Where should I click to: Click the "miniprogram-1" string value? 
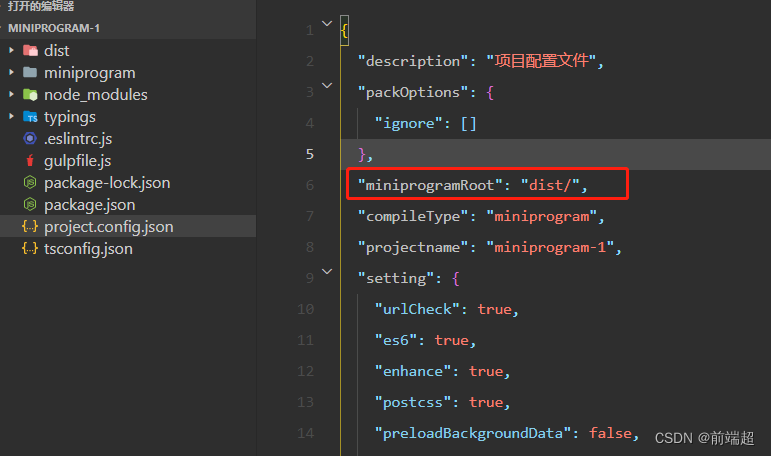click(550, 247)
